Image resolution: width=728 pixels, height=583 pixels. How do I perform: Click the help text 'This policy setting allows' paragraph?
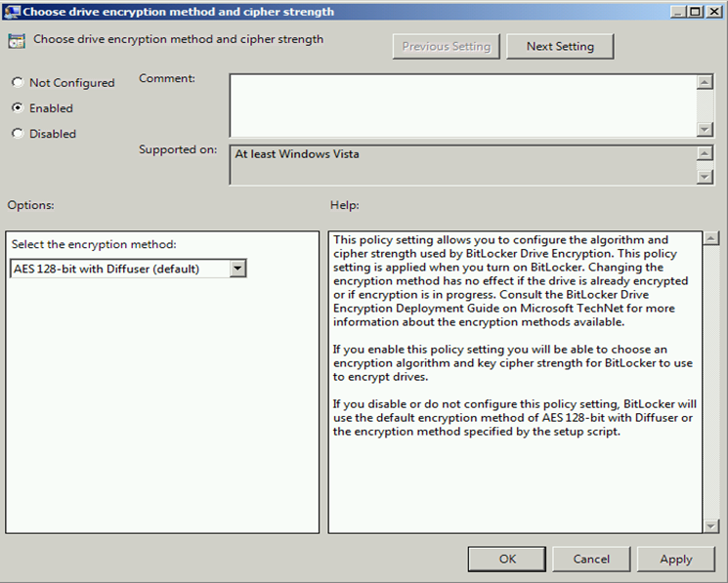(510, 280)
